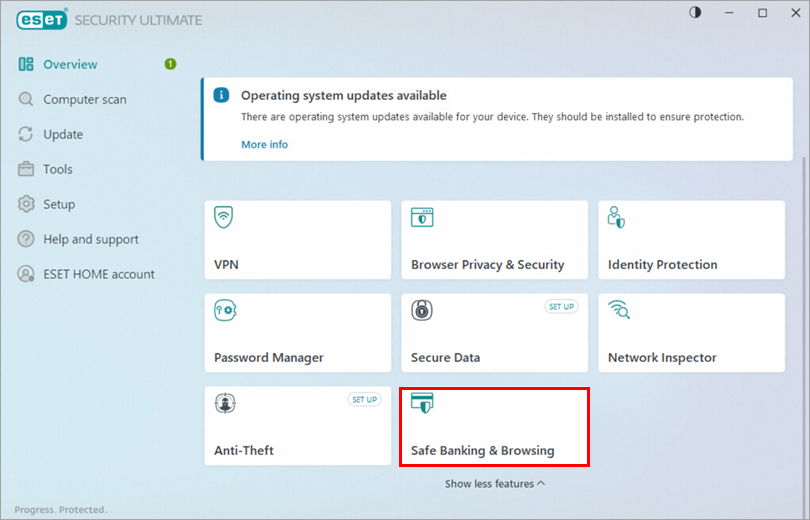Click the Anti-Theft icon
The width and height of the screenshot is (810, 520).
pos(225,404)
